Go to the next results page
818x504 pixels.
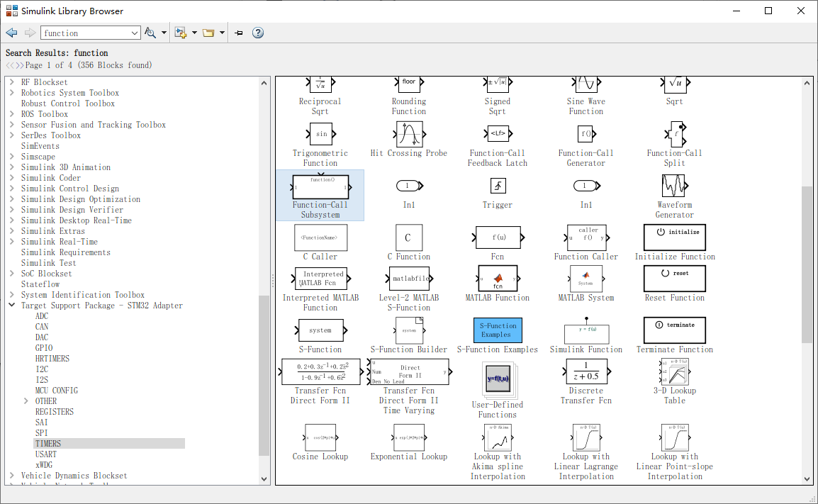tap(18, 64)
